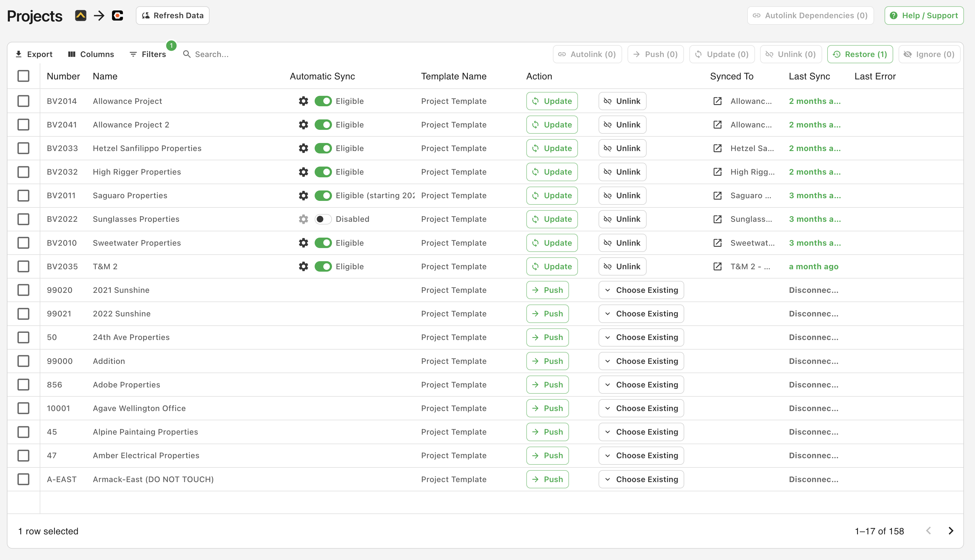Push the 24th Ave Properties project

pyautogui.click(x=547, y=337)
